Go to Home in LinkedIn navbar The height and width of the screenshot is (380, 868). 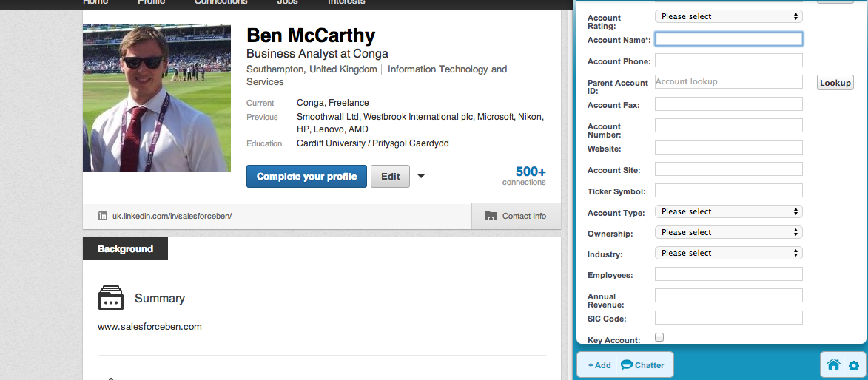[95, 2]
